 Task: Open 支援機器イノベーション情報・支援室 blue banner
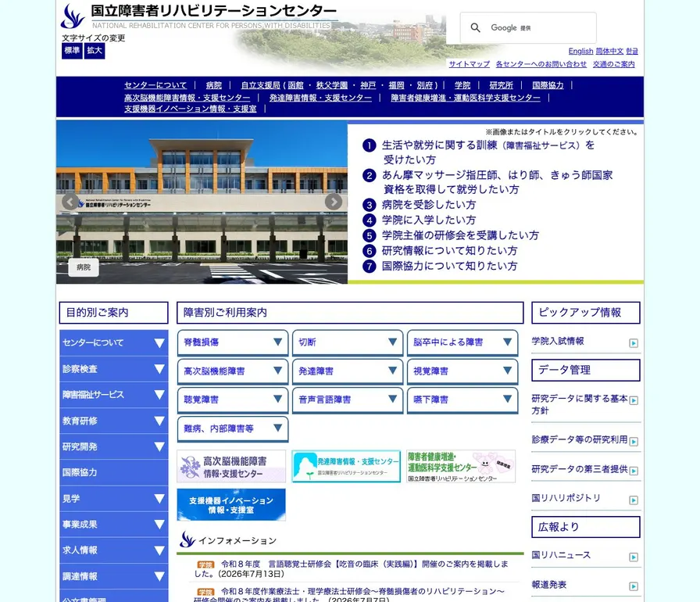(231, 504)
